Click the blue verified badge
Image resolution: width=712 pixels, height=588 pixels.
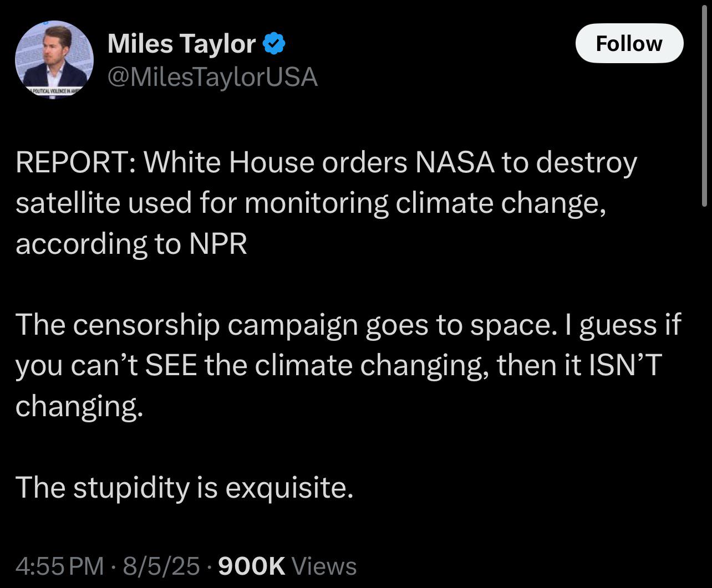[274, 43]
